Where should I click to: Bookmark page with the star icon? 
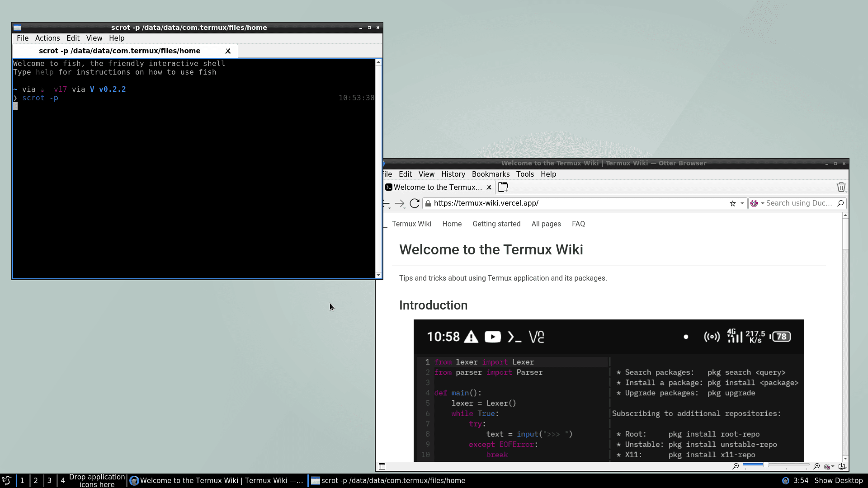(732, 203)
